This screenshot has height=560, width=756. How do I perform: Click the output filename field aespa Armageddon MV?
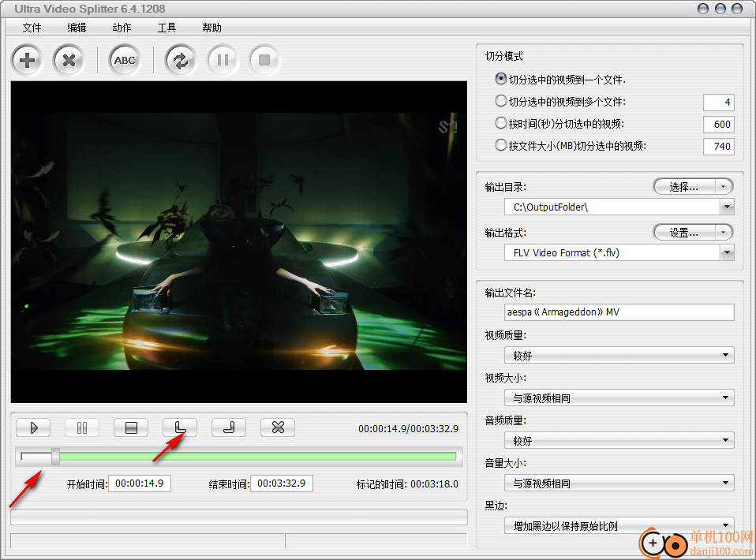(x=619, y=312)
